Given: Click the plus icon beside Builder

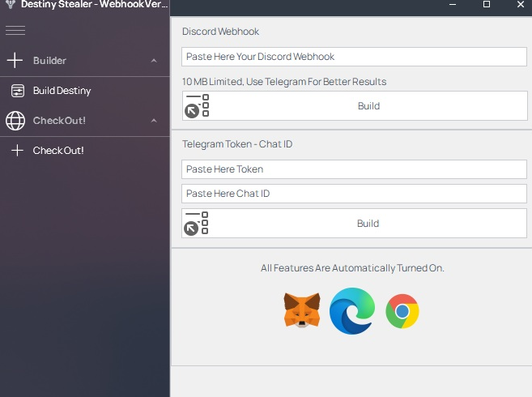Looking at the screenshot, I should (15, 60).
